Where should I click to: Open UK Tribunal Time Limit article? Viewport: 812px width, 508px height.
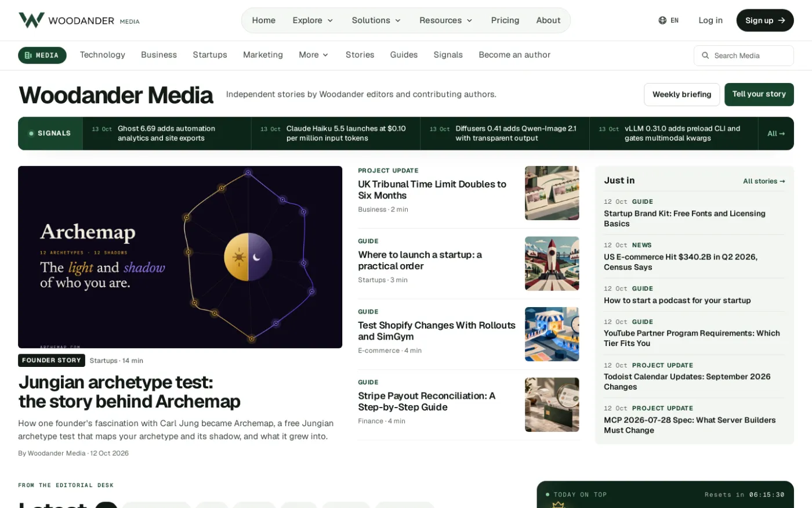[x=432, y=190]
